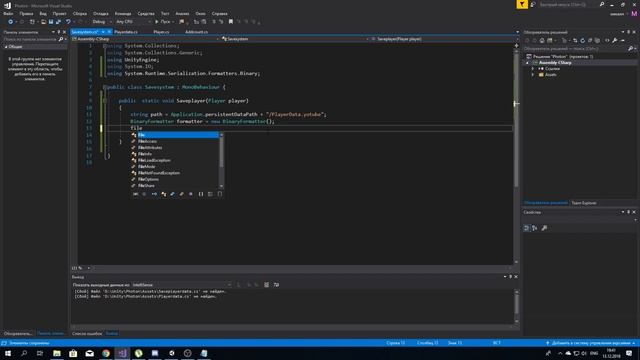Clear all output in Output window toolbar

(x=267, y=285)
